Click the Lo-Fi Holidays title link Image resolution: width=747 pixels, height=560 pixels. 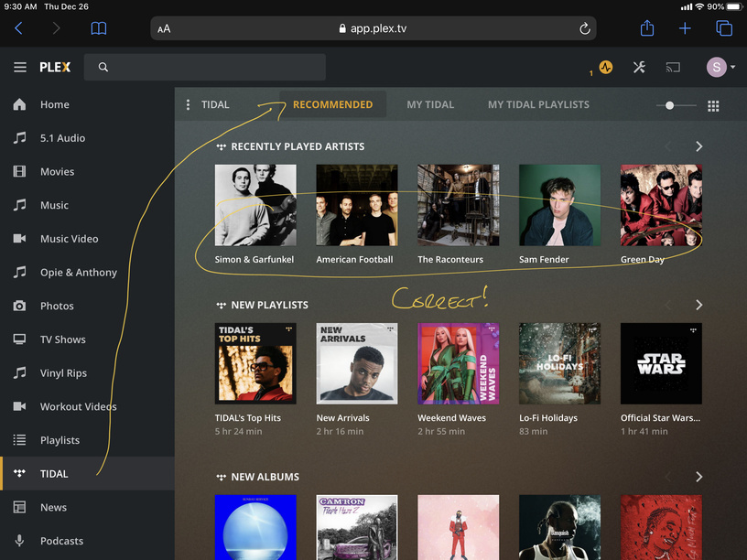(x=548, y=418)
